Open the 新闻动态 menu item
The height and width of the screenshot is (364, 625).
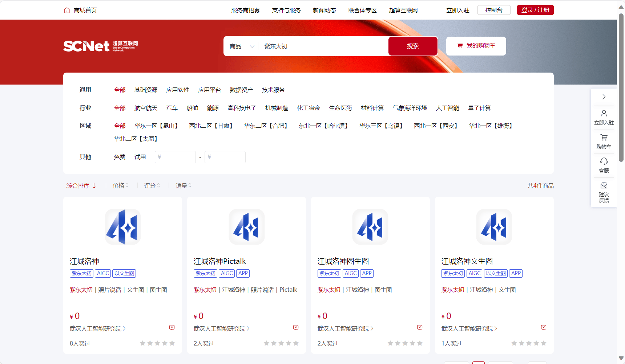pos(324,11)
